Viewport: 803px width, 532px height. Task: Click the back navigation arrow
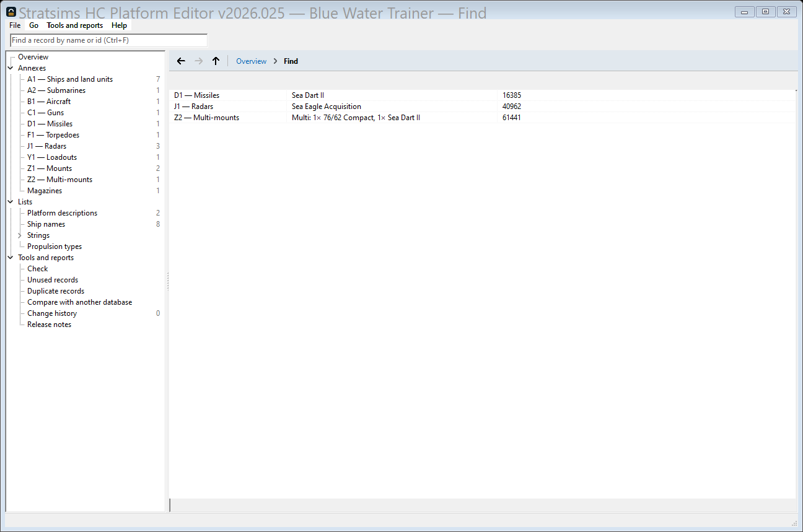point(181,61)
